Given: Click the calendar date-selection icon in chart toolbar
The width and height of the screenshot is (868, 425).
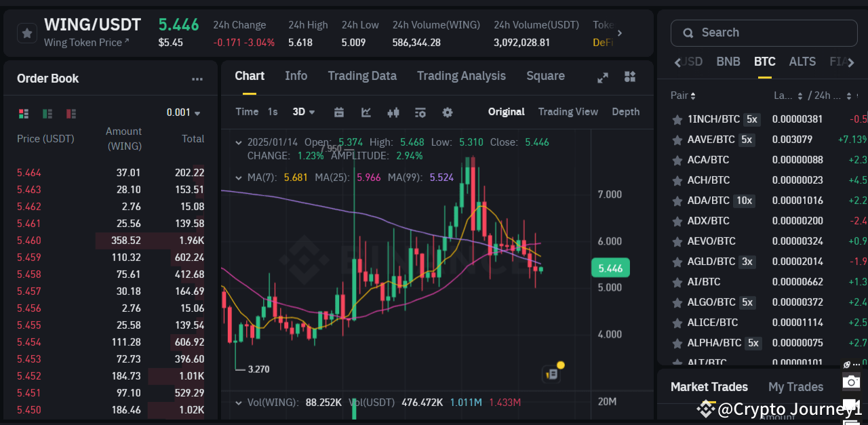Looking at the screenshot, I should click(339, 112).
